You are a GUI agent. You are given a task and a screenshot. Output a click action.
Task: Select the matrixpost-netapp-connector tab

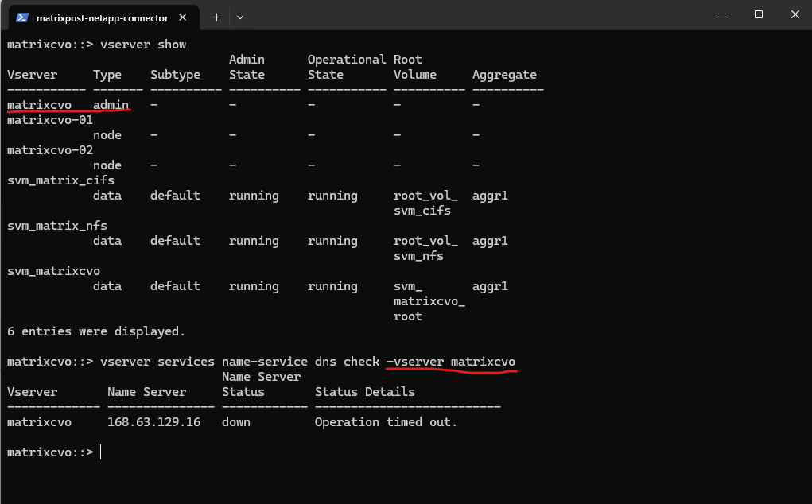[x=101, y=17]
